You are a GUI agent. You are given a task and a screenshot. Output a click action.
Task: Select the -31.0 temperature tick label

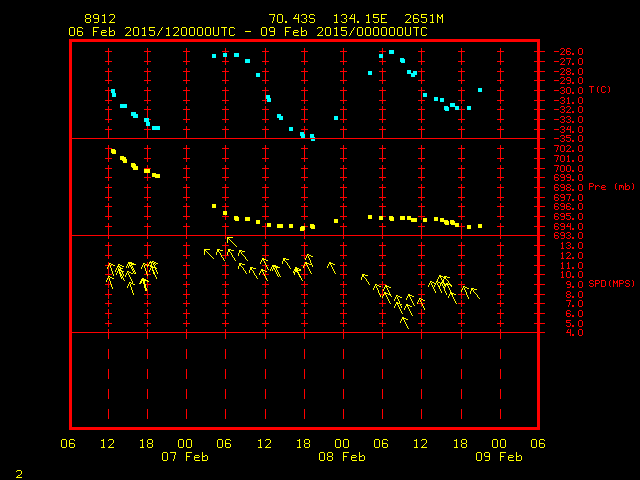pos(569,100)
